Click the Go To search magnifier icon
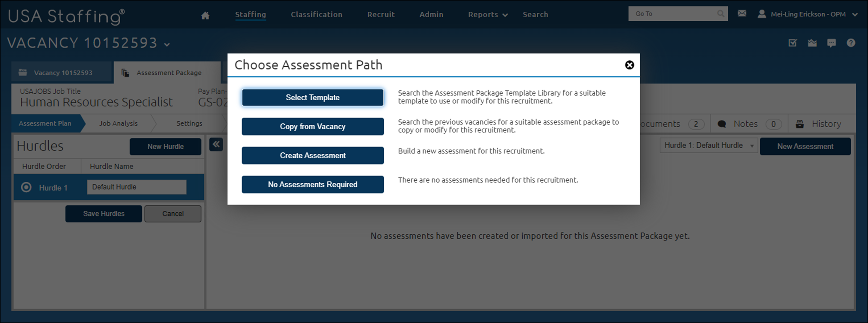This screenshot has height=323, width=868. pyautogui.click(x=721, y=14)
